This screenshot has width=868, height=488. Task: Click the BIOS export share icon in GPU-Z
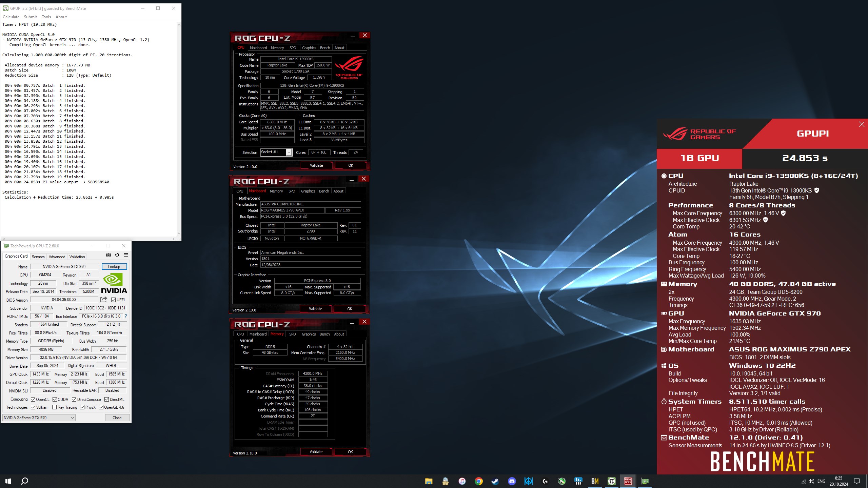point(104,300)
